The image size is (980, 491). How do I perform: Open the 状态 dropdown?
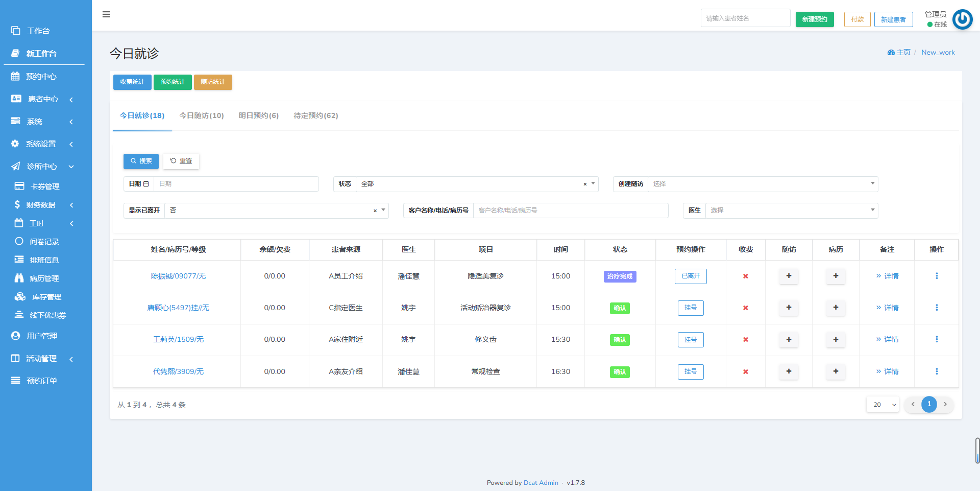pyautogui.click(x=477, y=184)
